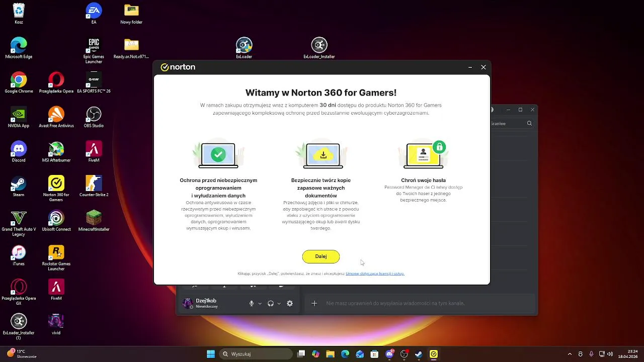Expand the microphone options arrow in Discord
This screenshot has height=362, width=644.
(260, 304)
